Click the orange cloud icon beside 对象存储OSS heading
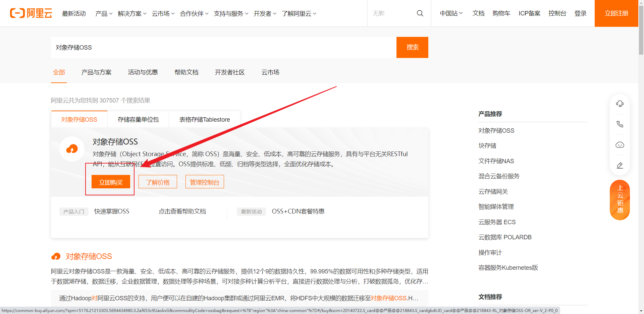 coord(56,256)
